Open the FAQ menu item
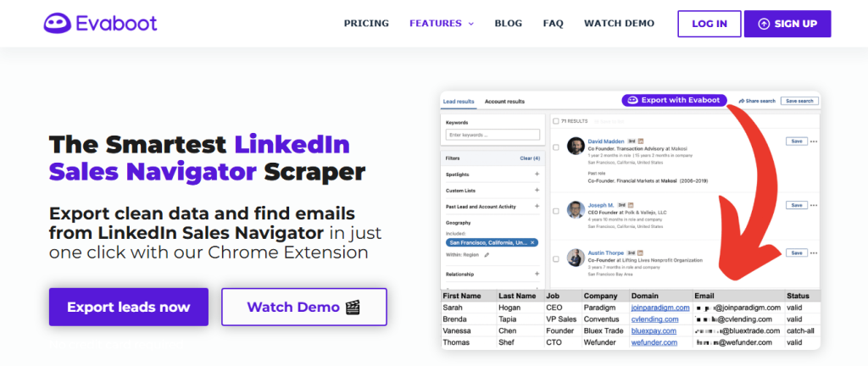 (x=553, y=23)
